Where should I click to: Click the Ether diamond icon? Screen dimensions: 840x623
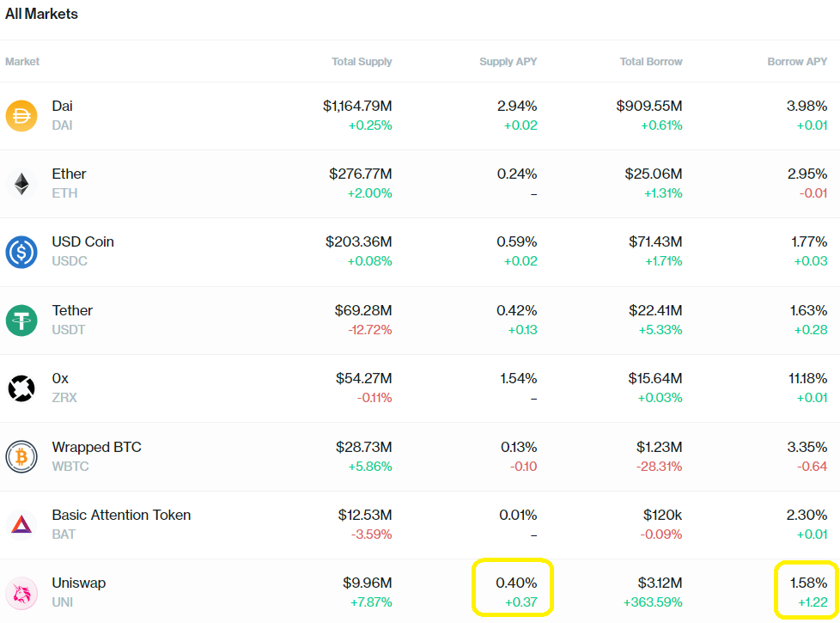[21, 183]
